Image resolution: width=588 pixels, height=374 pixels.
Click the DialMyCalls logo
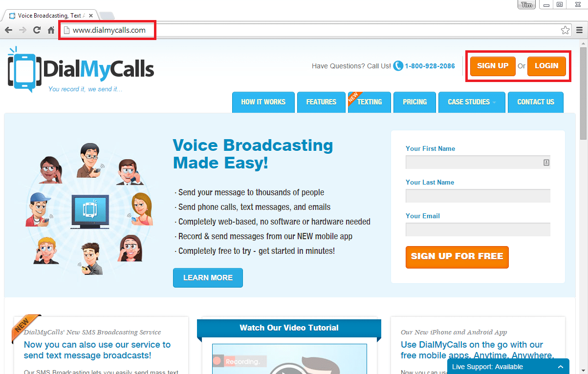[x=81, y=70]
